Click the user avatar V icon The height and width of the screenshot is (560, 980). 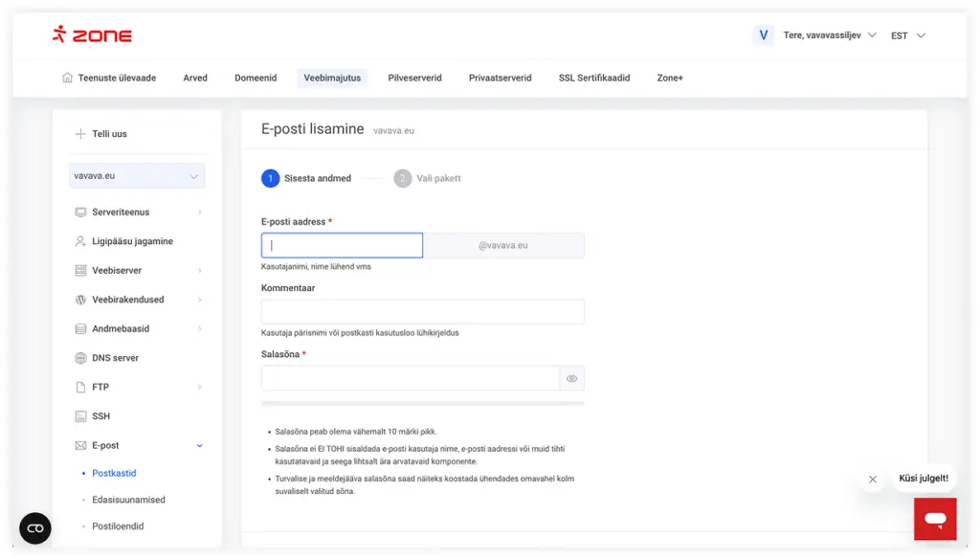763,35
